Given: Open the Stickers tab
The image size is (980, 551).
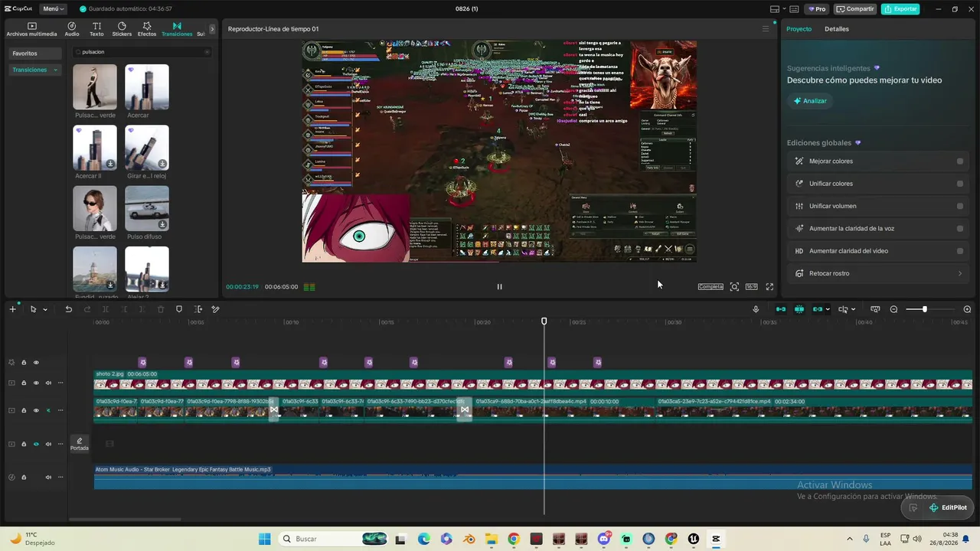Looking at the screenshot, I should pos(122,29).
